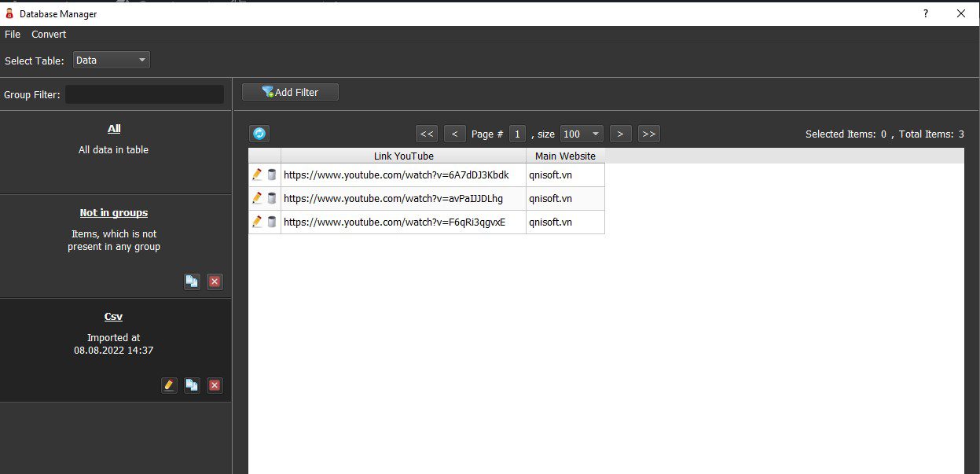Delete the Not in groups group
980x474 pixels.
tap(215, 281)
